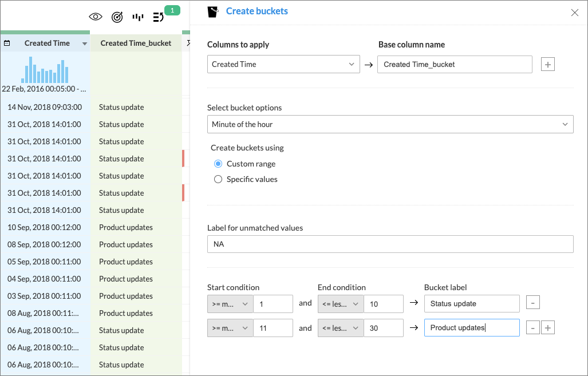
Task: Remove the Status update bucket row
Action: pos(532,303)
